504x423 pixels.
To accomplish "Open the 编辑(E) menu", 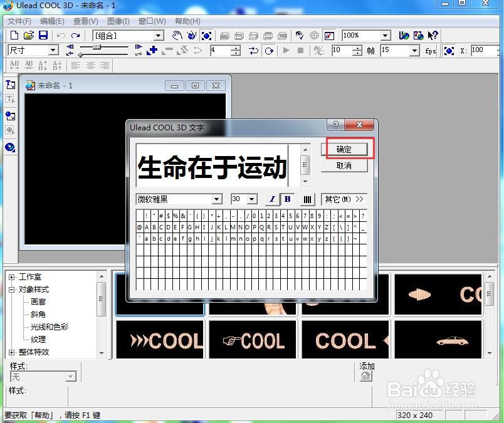I will 52,21.
